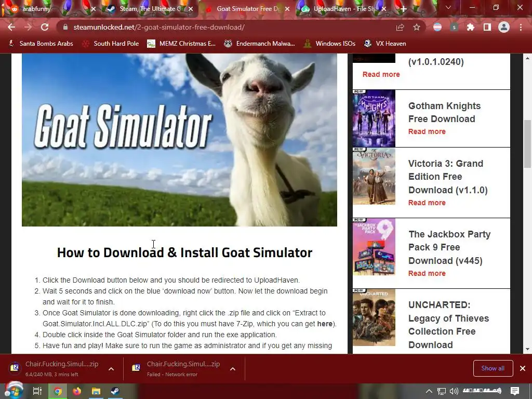
Task: Open the volume speaker icon
Action: 454,391
